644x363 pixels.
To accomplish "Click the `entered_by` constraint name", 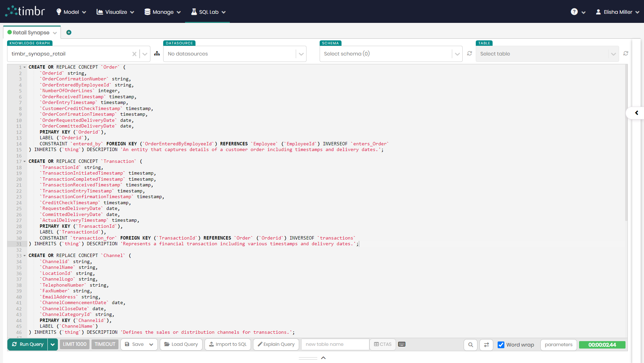I will pyautogui.click(x=87, y=144).
